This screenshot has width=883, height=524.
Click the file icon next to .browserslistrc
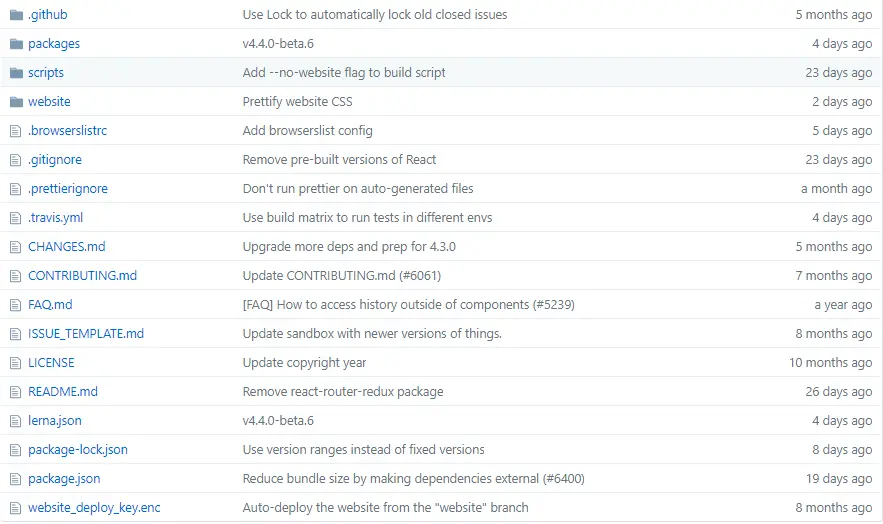point(15,131)
